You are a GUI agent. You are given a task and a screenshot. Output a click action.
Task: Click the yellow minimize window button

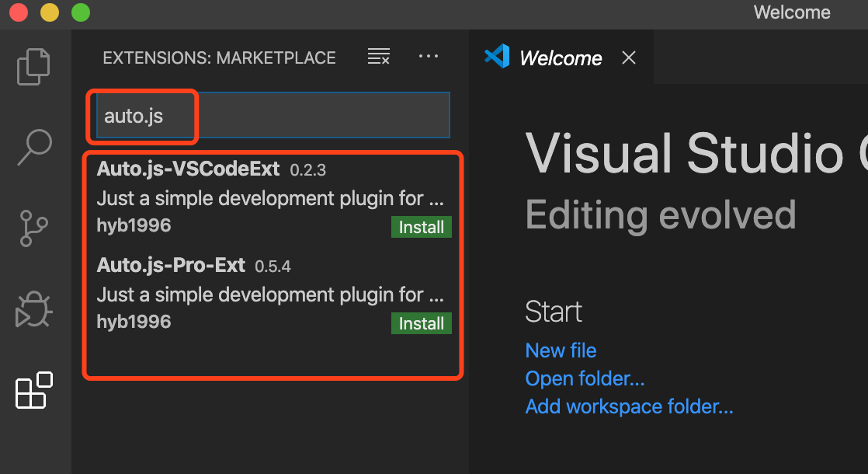(x=50, y=12)
